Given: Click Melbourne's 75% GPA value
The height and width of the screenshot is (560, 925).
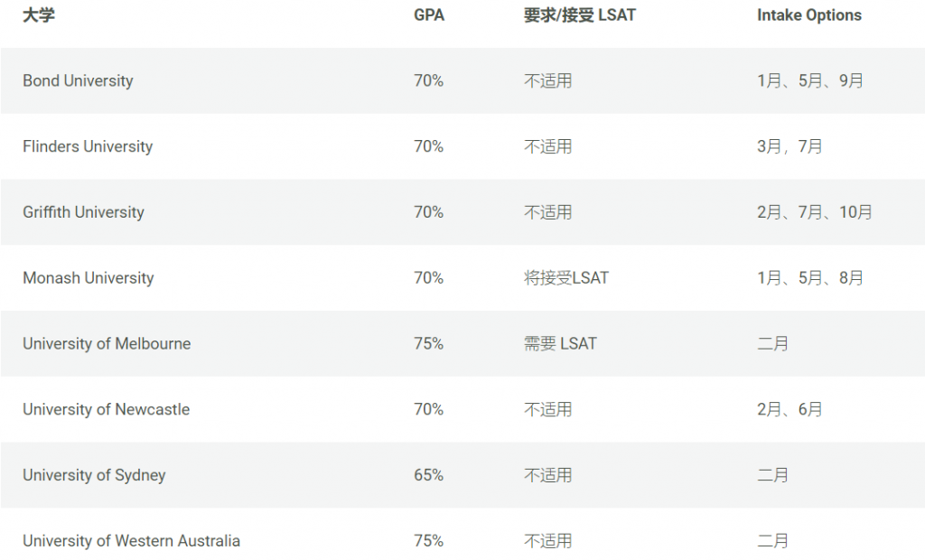Looking at the screenshot, I should tap(428, 344).
